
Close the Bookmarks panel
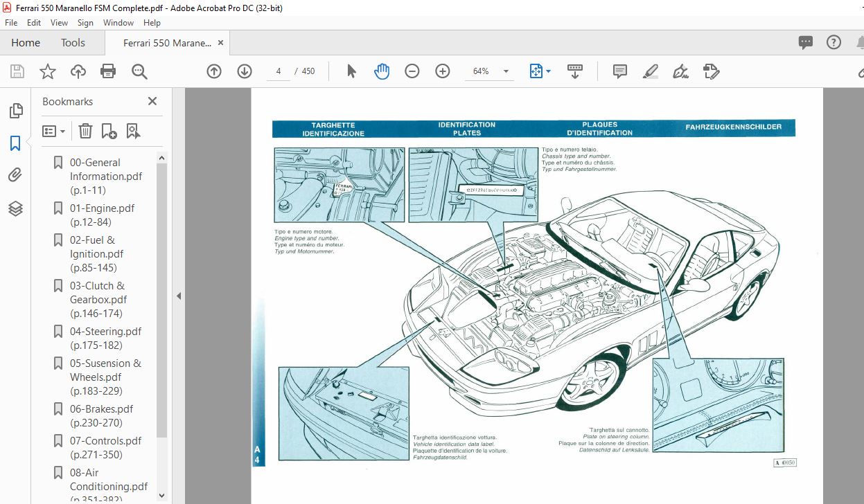pyautogui.click(x=152, y=101)
